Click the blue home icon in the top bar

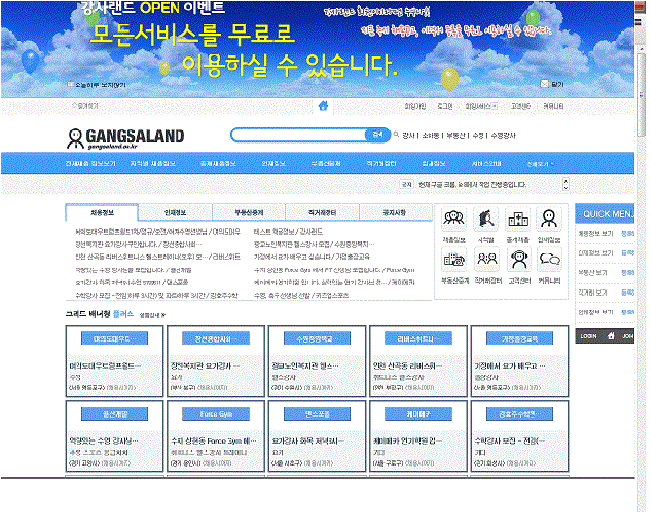point(323,106)
